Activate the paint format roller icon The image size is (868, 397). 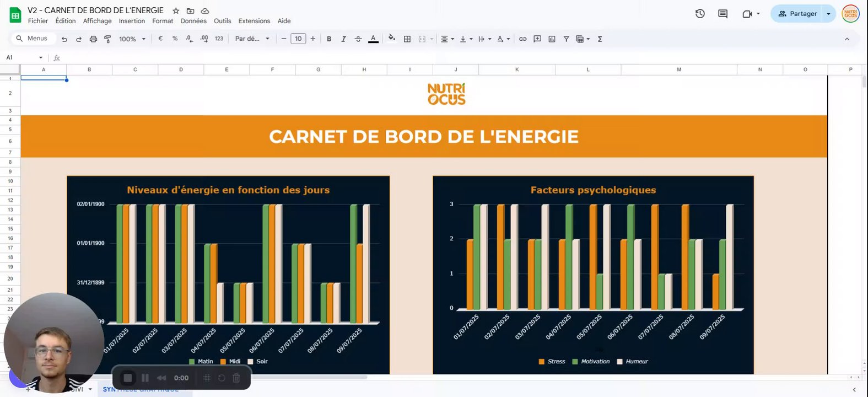107,39
